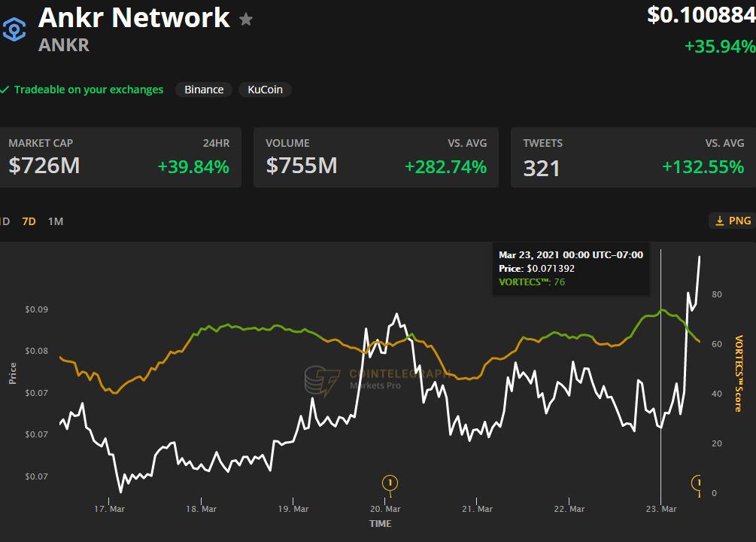Open the news marker after 23. Mar
Viewport: 756px width, 542px height.
pos(697,483)
